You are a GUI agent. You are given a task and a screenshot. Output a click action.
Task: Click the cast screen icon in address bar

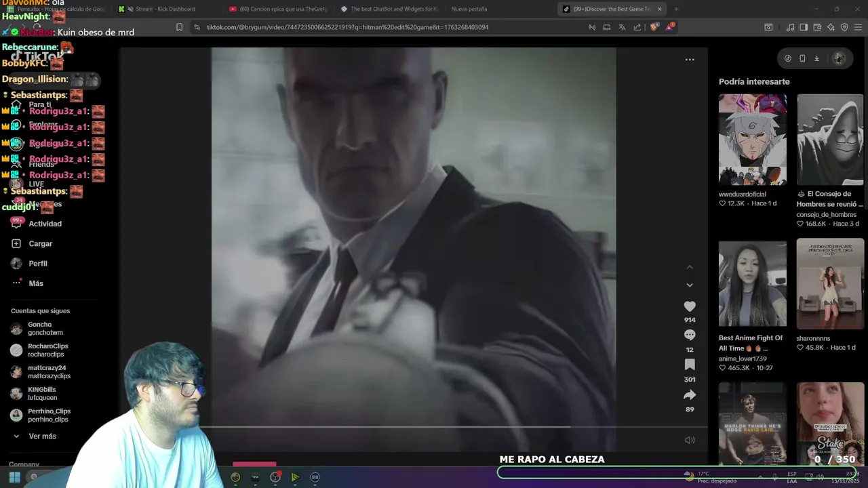click(607, 27)
